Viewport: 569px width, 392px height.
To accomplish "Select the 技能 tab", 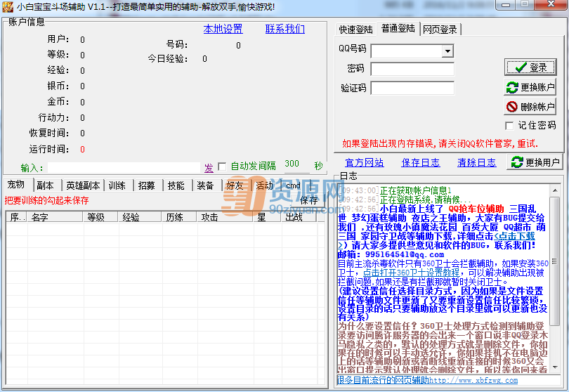I will 176,185.
